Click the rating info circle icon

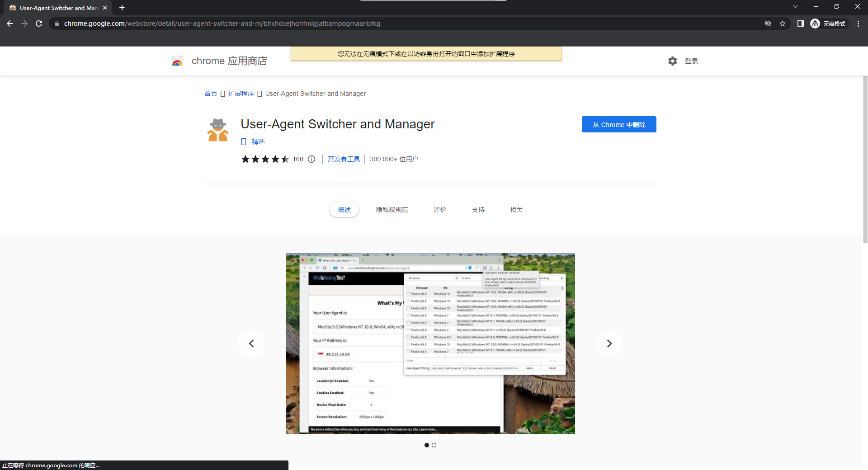[x=311, y=159]
